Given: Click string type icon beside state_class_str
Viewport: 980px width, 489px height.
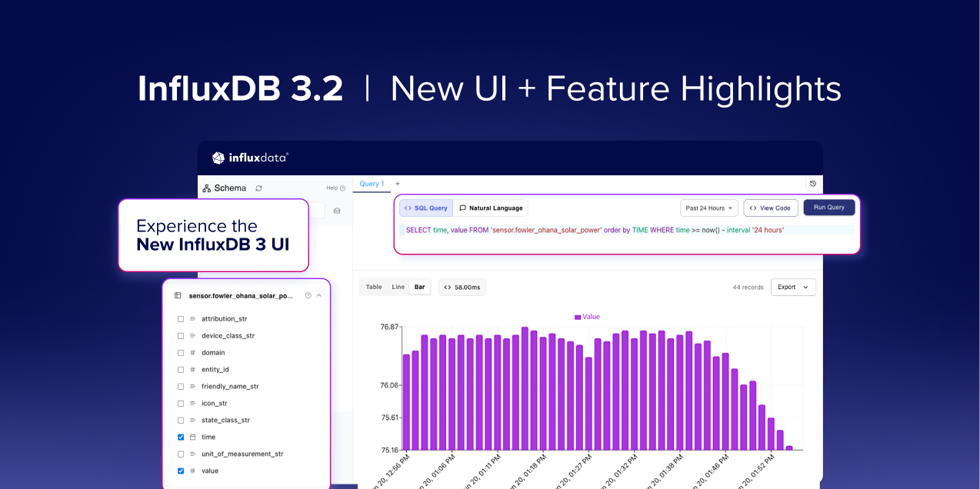Looking at the screenshot, I should [192, 420].
